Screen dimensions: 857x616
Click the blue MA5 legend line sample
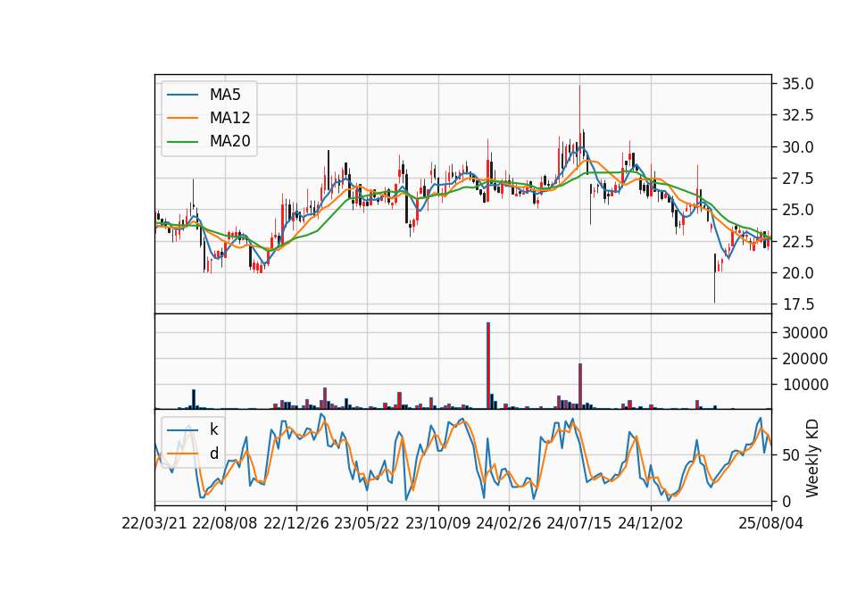point(182,95)
